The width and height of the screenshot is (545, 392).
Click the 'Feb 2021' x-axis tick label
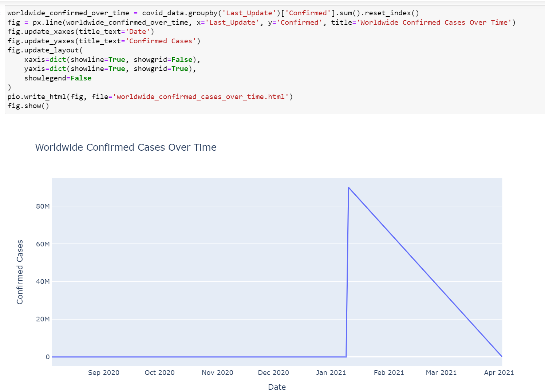(x=389, y=372)
